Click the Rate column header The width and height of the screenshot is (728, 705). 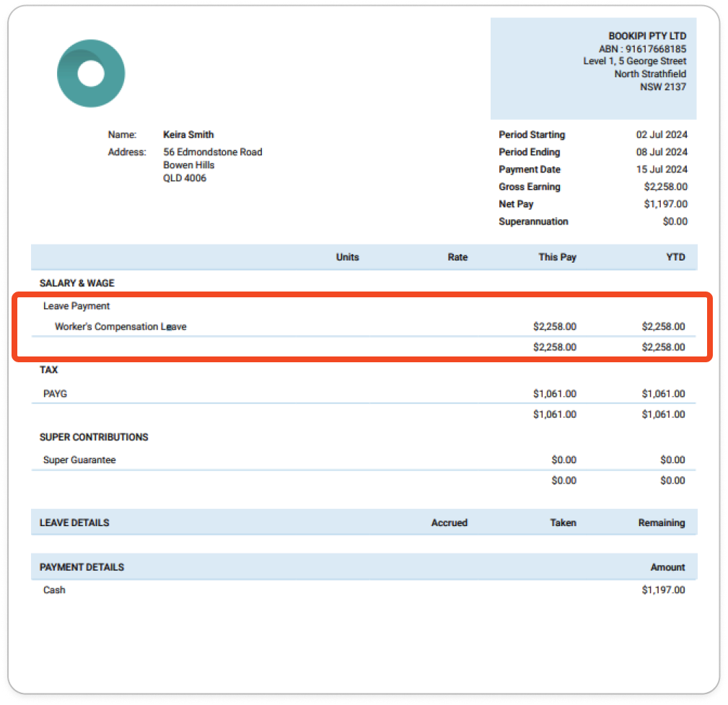click(x=457, y=258)
